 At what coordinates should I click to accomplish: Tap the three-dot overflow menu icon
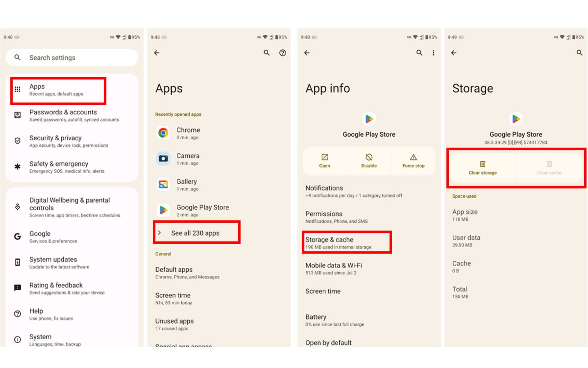434,52
